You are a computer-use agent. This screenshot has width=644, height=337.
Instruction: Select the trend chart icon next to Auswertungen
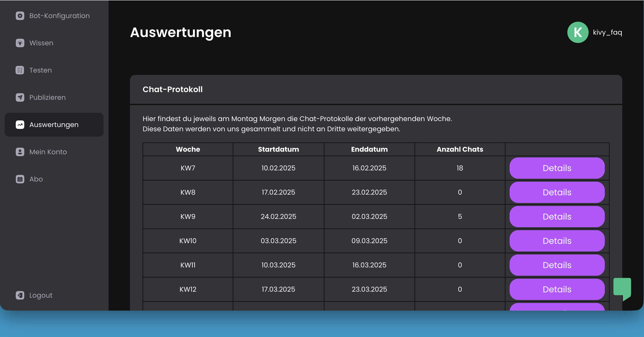[x=20, y=124]
